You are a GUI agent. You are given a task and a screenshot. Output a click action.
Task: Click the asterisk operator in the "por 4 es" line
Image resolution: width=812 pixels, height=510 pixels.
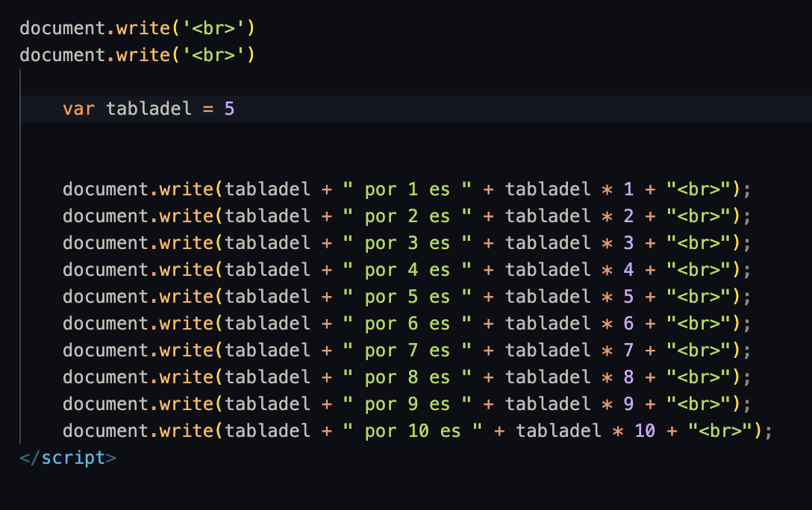(x=607, y=270)
